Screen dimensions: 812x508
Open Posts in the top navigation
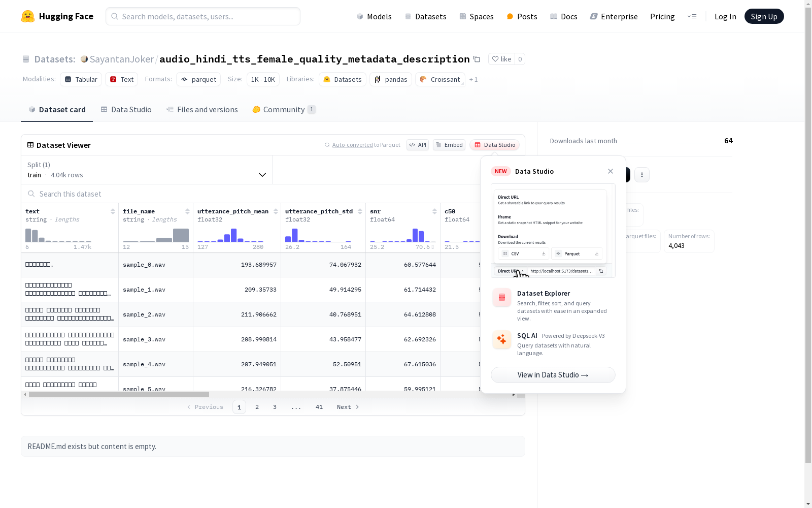point(522,16)
